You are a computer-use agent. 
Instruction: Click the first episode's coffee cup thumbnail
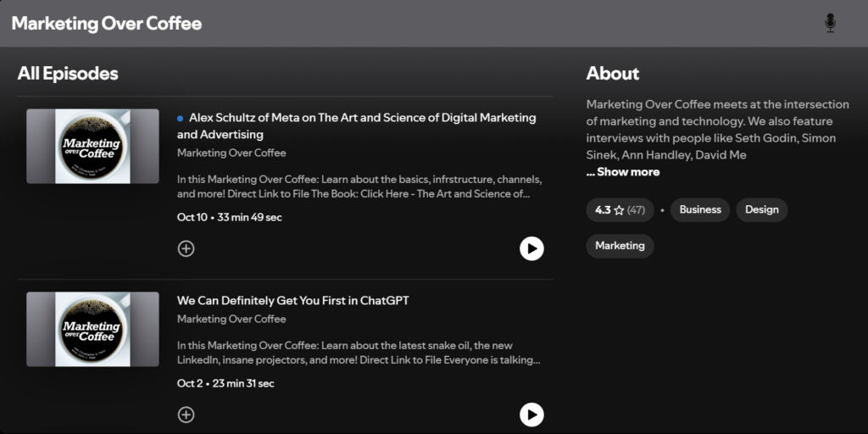pos(92,146)
